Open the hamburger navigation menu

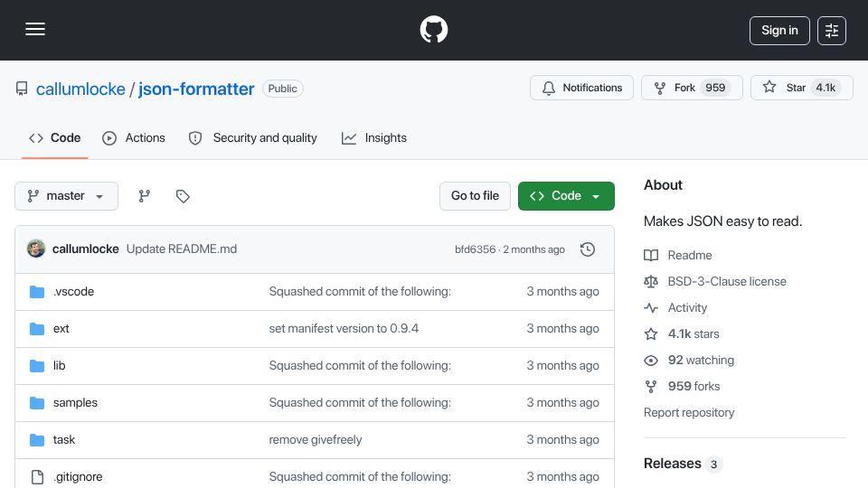click(x=35, y=29)
